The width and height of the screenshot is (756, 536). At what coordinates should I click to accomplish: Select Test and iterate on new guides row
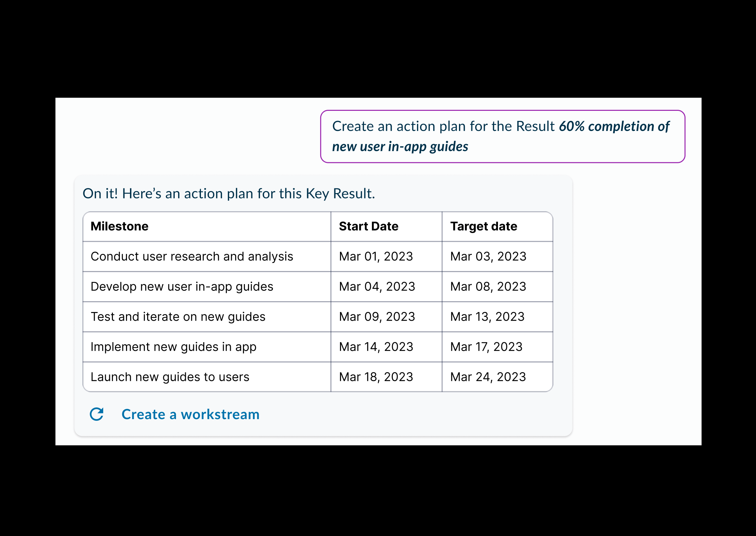pyautogui.click(x=318, y=317)
